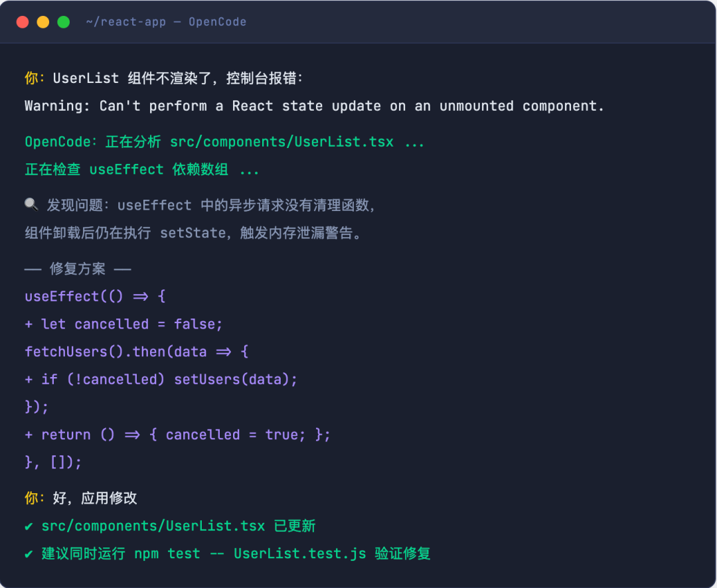Click the ~/react-app — OpenCode window title
The height and width of the screenshot is (588, 717).
[x=166, y=22]
